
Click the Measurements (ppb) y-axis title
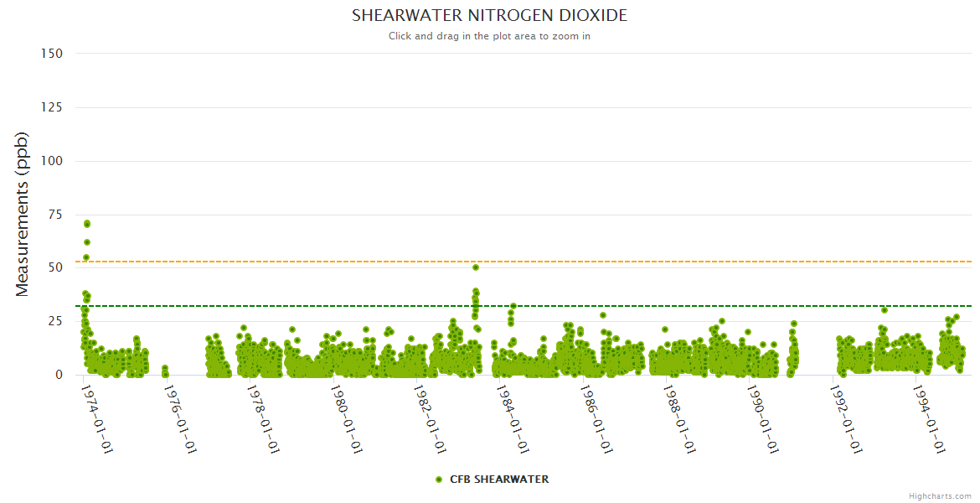23,214
